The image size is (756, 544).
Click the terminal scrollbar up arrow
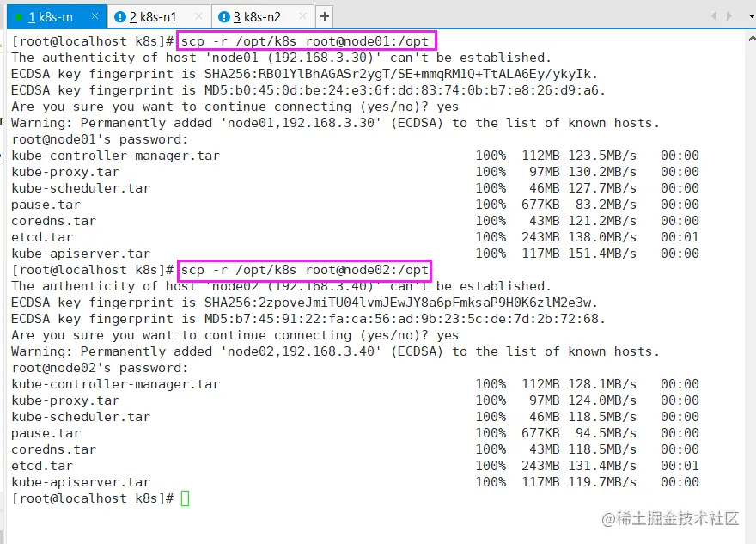752,38
